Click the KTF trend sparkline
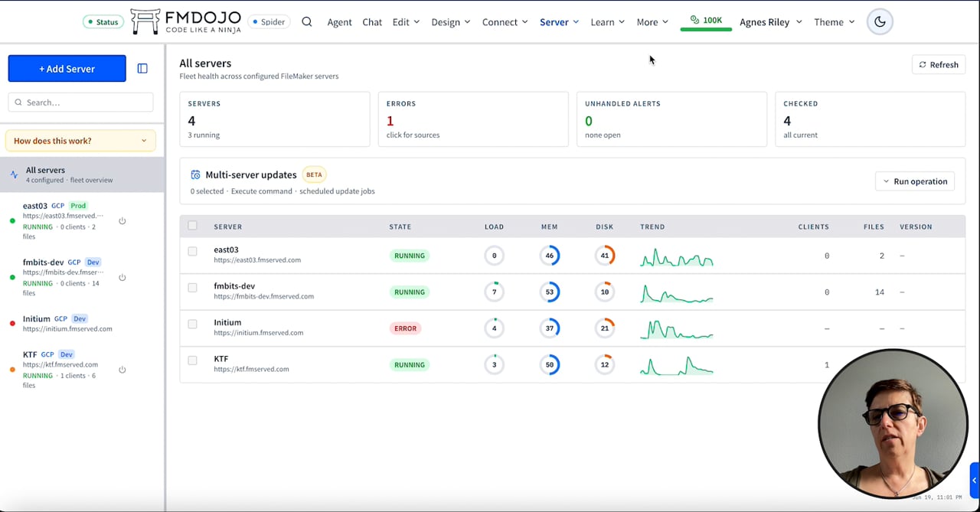The image size is (980, 512). pos(677,366)
